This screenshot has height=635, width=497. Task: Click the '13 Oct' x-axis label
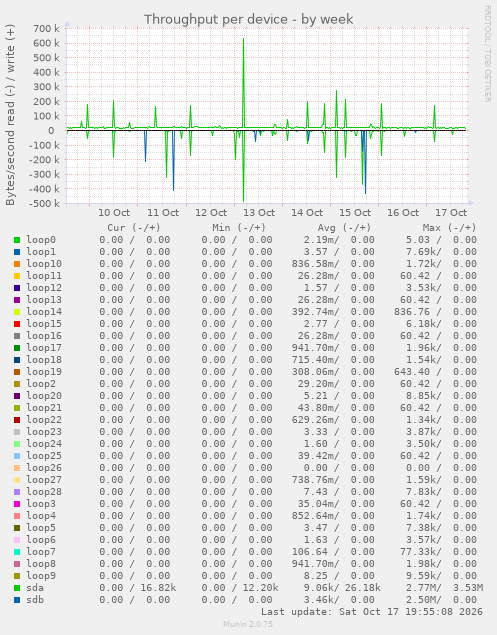259,213
